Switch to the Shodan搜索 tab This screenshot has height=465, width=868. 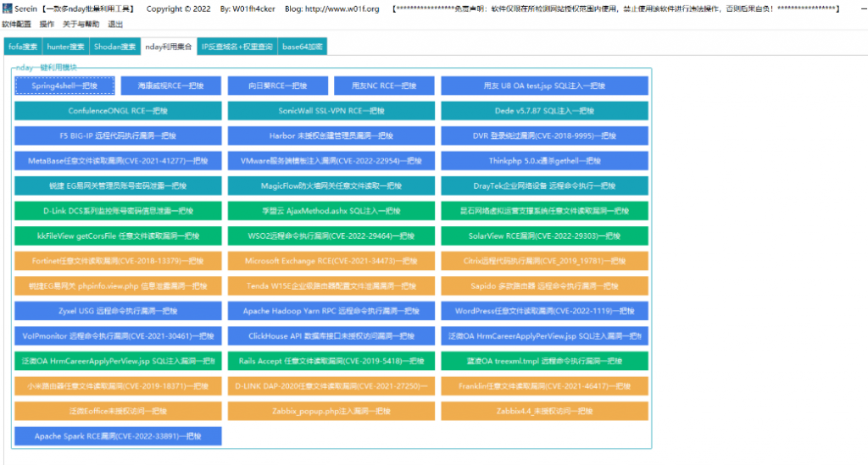[114, 47]
